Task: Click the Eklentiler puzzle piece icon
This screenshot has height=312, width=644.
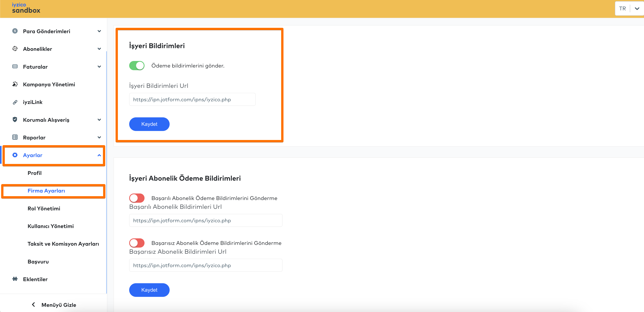Action: click(x=15, y=279)
